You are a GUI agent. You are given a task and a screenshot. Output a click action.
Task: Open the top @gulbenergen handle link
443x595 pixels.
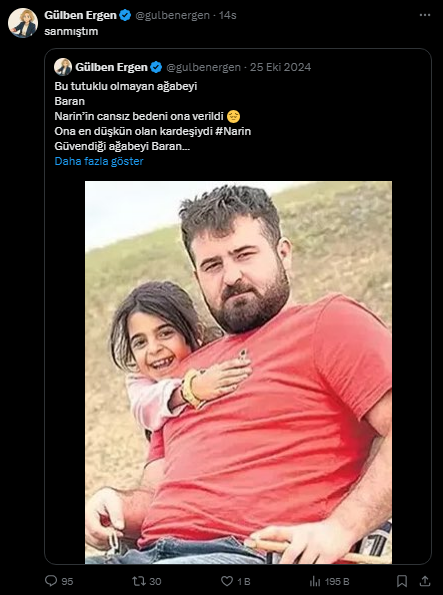click(173, 15)
